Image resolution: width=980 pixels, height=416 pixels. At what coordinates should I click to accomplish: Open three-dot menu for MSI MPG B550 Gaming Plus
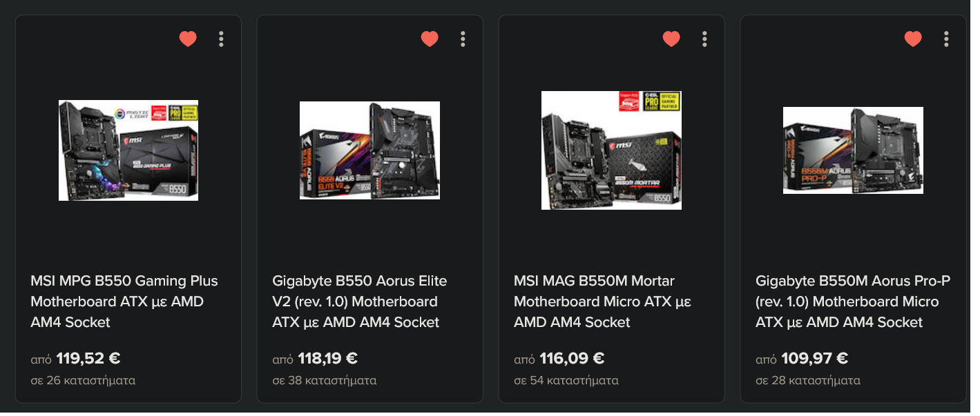point(221,39)
